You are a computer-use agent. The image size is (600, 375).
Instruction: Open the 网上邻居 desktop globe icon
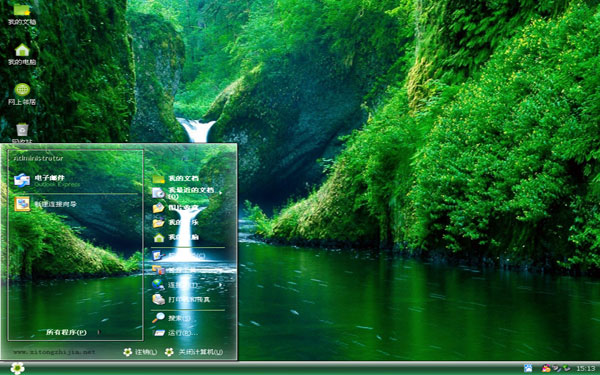tap(22, 94)
